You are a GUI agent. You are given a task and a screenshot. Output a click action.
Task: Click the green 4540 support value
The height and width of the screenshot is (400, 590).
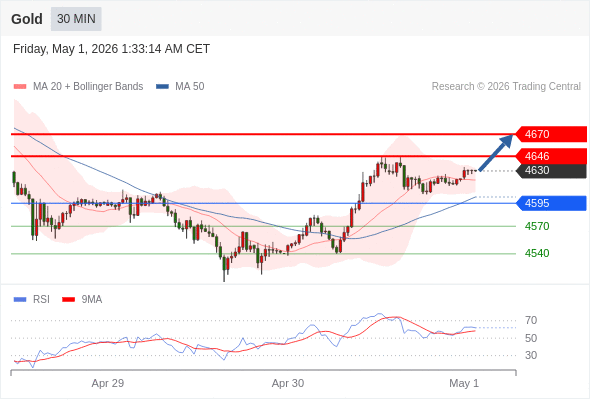coord(537,253)
